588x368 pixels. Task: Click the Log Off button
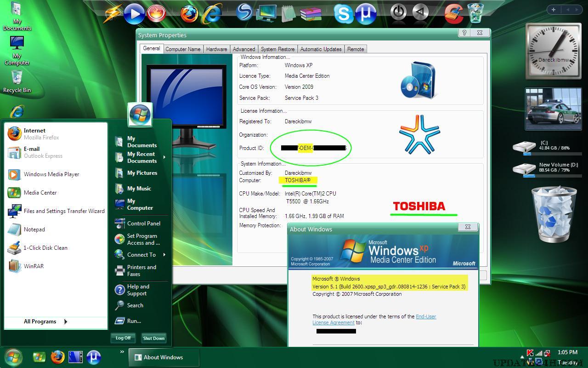point(123,338)
